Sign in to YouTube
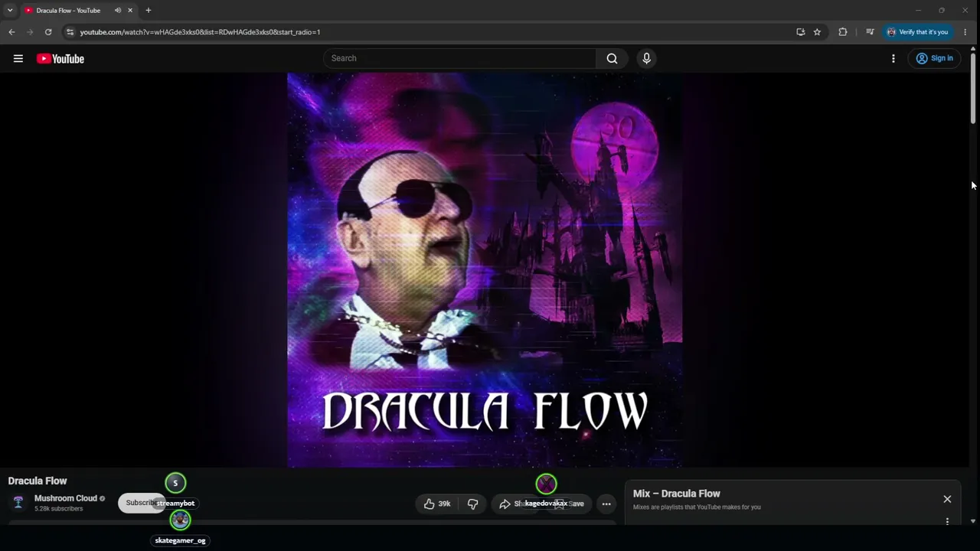Viewport: 980px width, 551px height. point(934,58)
